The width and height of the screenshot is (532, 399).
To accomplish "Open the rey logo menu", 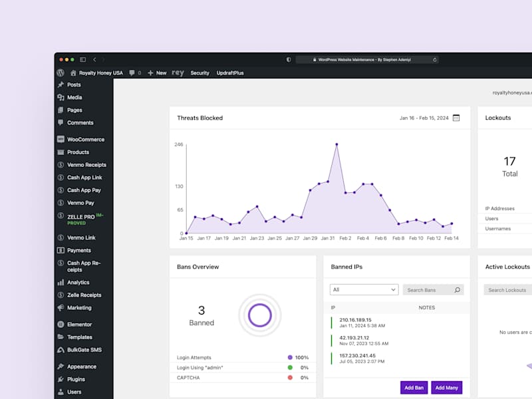I will [178, 73].
